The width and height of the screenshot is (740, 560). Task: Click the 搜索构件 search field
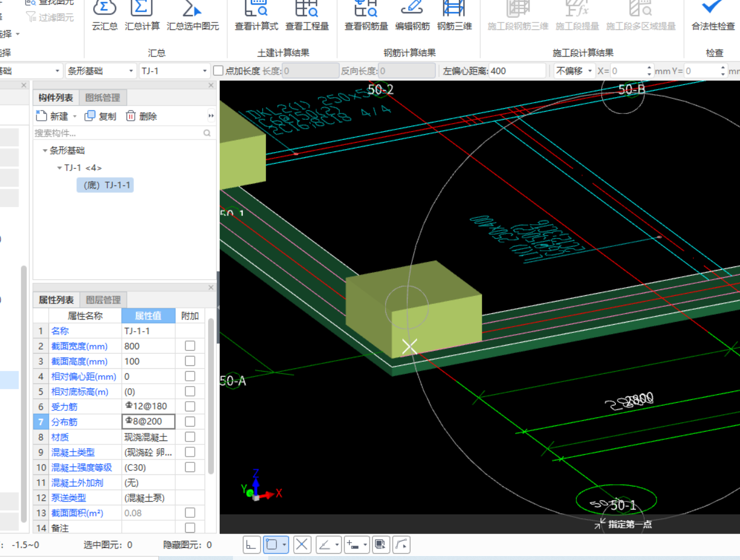pos(118,133)
